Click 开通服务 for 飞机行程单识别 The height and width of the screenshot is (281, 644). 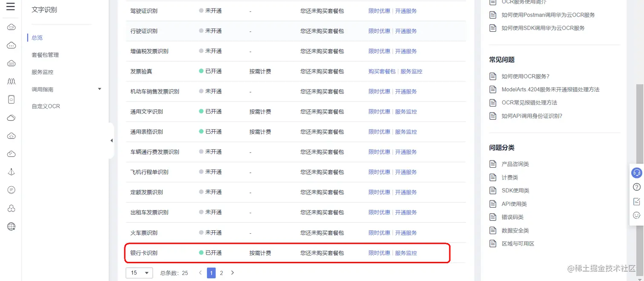point(406,172)
